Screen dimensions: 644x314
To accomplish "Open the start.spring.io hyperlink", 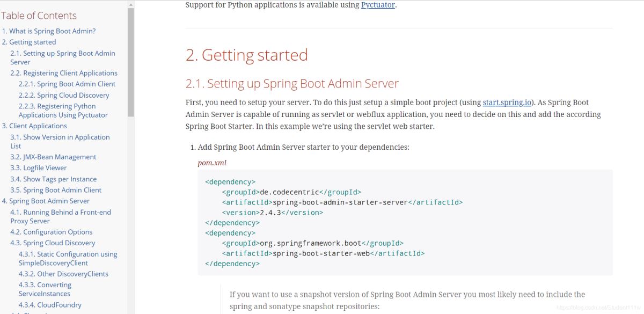I will 507,102.
